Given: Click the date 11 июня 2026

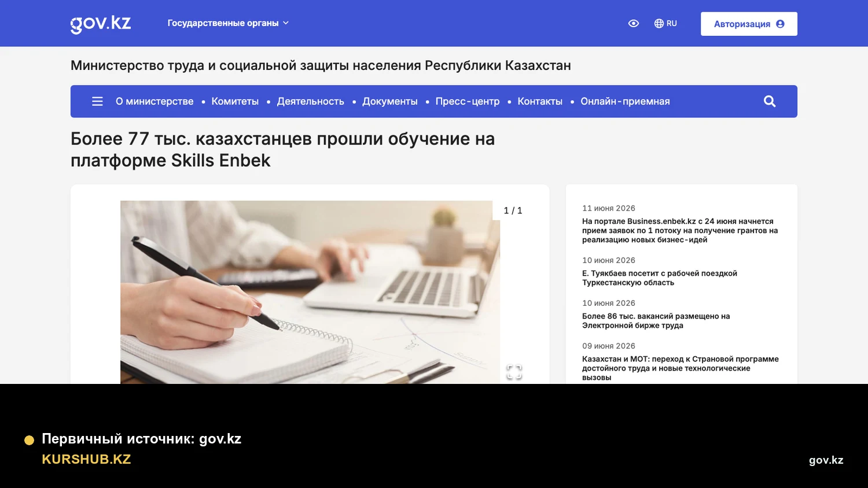Looking at the screenshot, I should (x=609, y=208).
